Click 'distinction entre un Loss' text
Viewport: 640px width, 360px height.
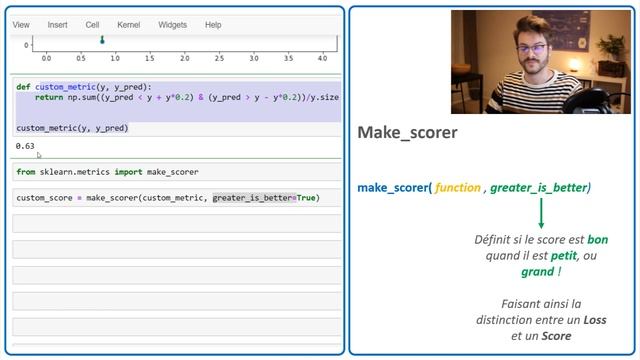coord(541,320)
